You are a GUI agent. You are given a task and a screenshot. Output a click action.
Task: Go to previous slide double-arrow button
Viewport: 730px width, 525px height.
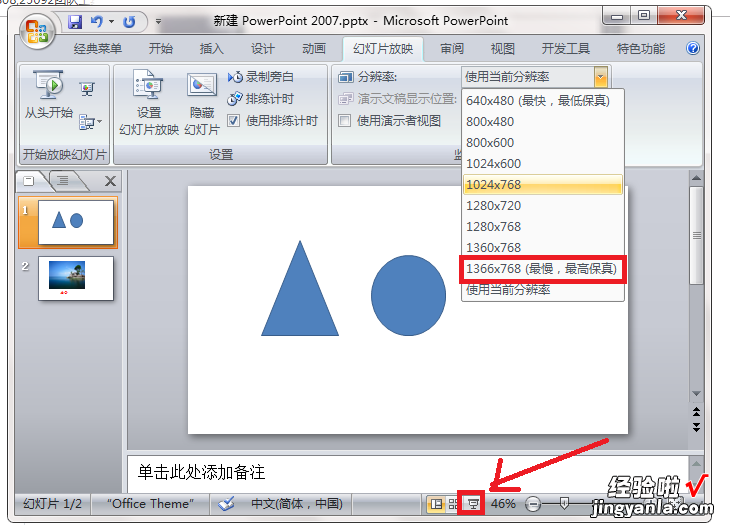coord(696,412)
